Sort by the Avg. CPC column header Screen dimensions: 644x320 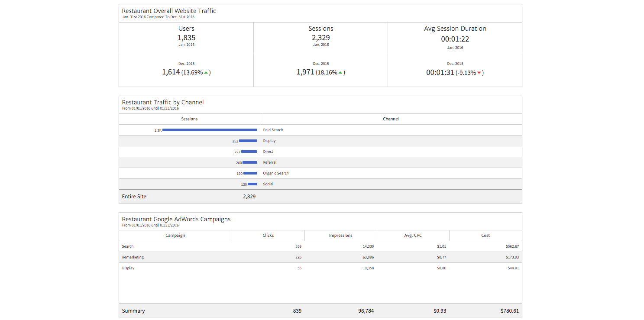pyautogui.click(x=413, y=236)
